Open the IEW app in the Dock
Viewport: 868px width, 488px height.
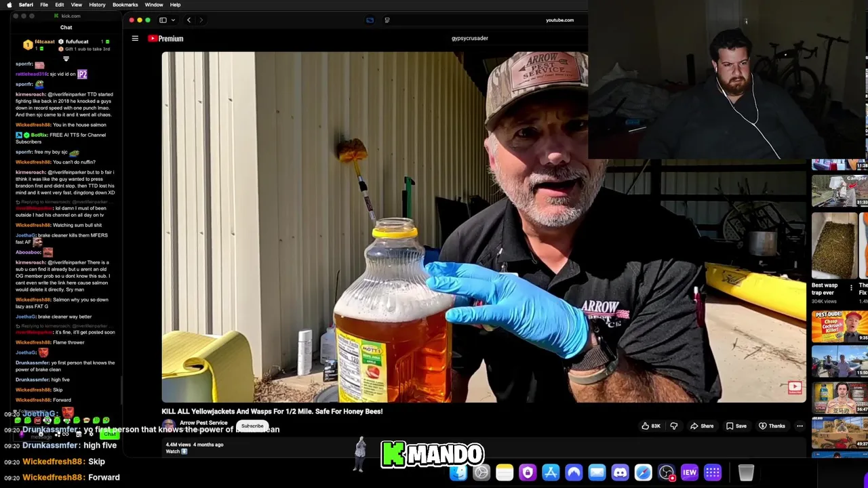pos(690,472)
